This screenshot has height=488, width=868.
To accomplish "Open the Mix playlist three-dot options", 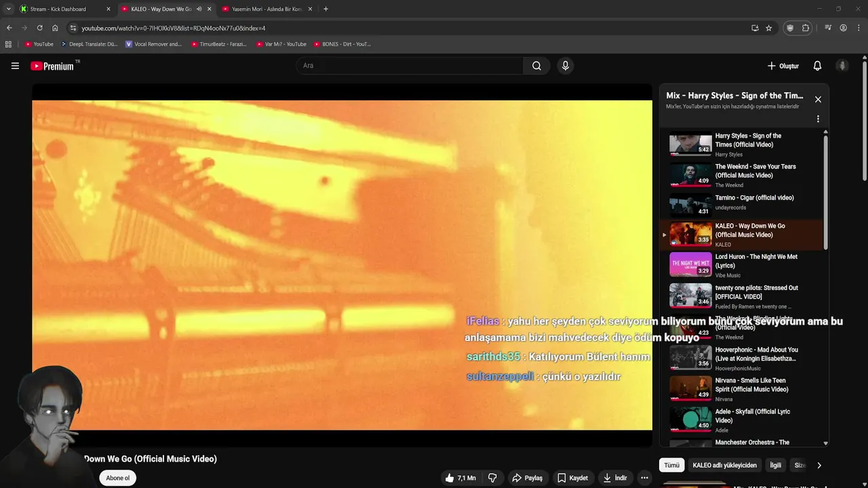I will [x=818, y=119].
